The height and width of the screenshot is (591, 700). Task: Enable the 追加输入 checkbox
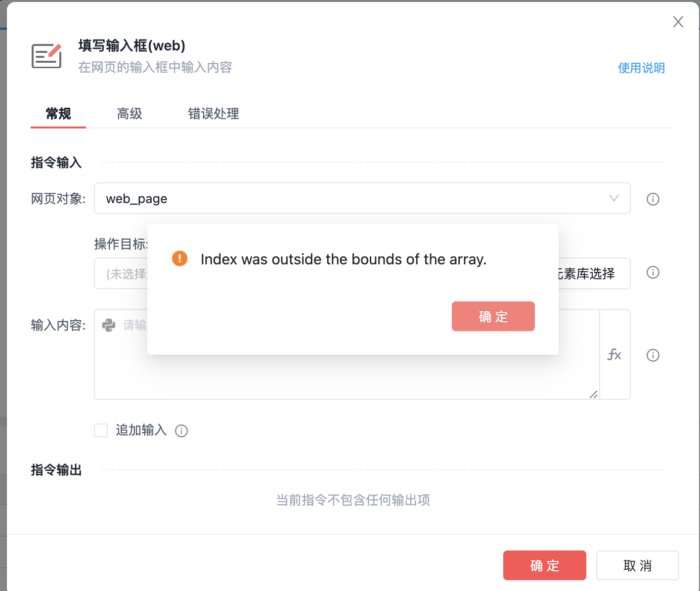click(101, 430)
